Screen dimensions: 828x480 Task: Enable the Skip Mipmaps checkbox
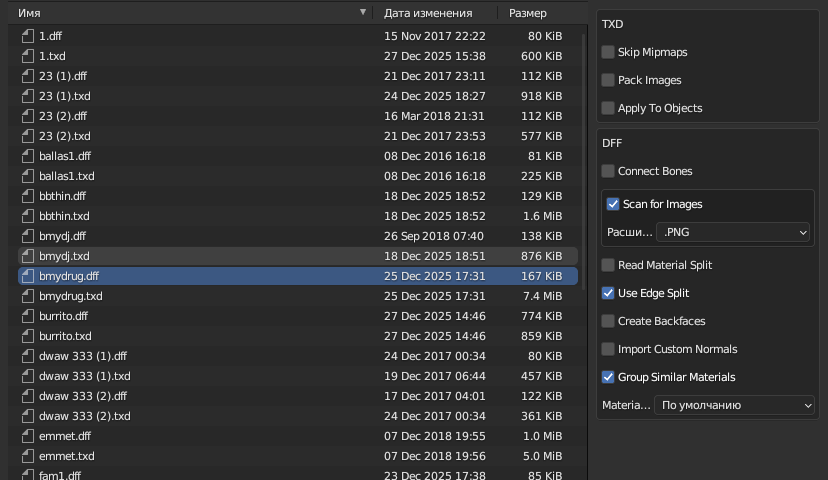click(x=608, y=52)
